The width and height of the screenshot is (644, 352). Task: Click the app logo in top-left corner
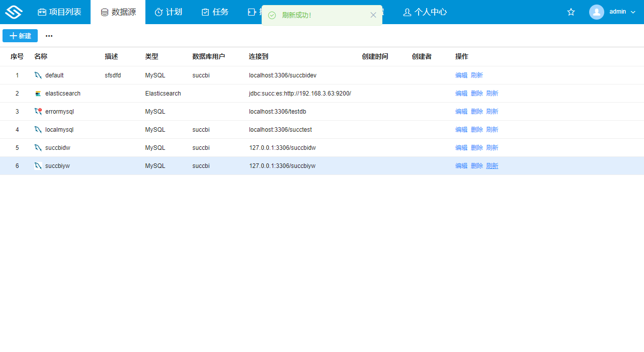click(x=14, y=12)
